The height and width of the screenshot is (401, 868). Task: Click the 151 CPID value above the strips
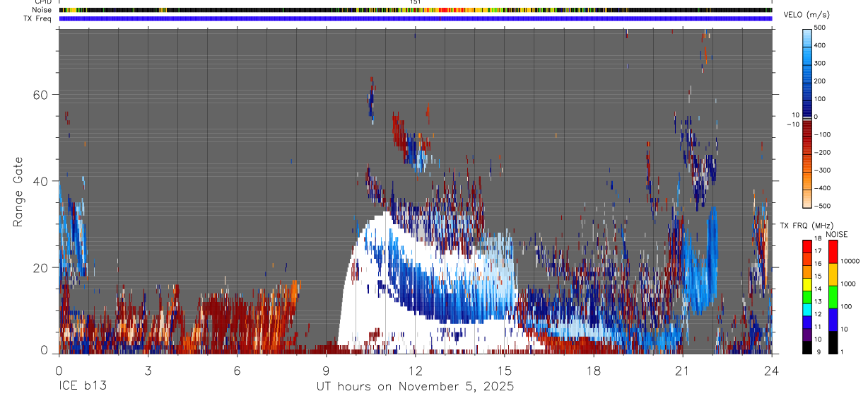point(416,2)
